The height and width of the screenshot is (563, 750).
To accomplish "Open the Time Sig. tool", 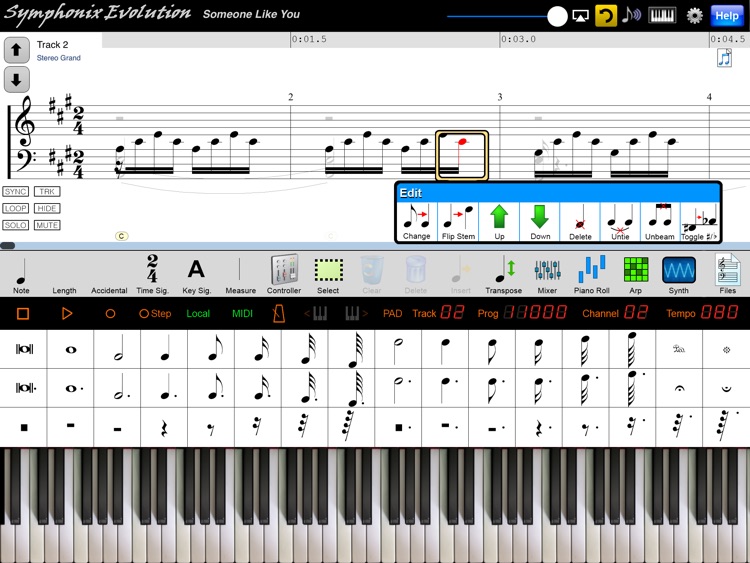I will 152,275.
